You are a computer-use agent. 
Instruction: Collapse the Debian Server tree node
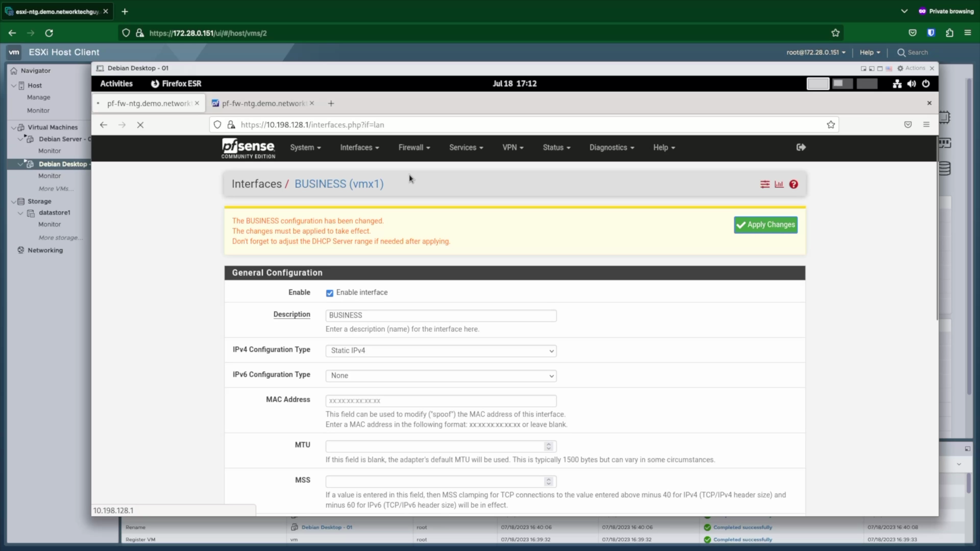click(20, 139)
